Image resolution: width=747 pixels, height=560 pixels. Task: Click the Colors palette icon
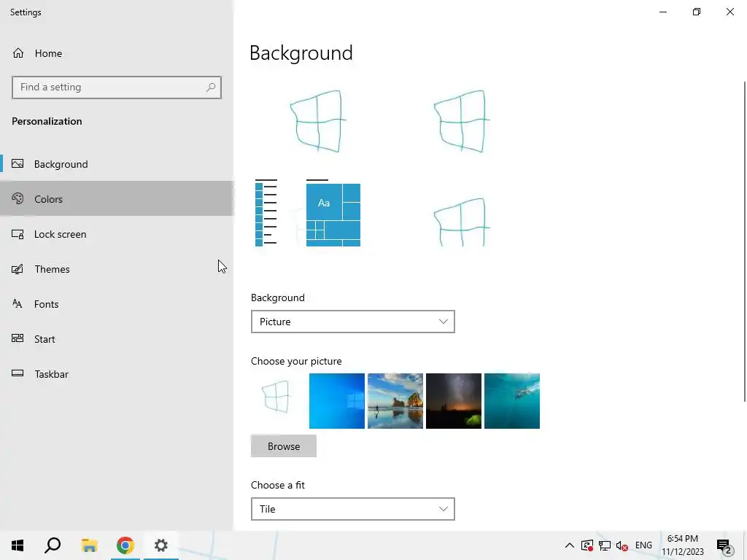tap(18, 198)
